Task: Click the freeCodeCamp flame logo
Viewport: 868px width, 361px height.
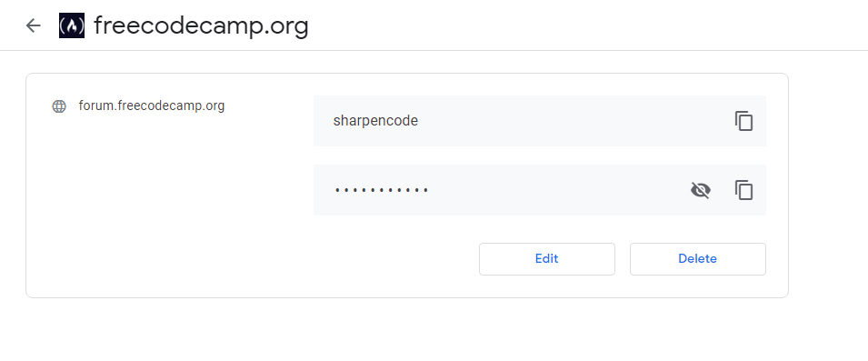Action: pyautogui.click(x=72, y=25)
